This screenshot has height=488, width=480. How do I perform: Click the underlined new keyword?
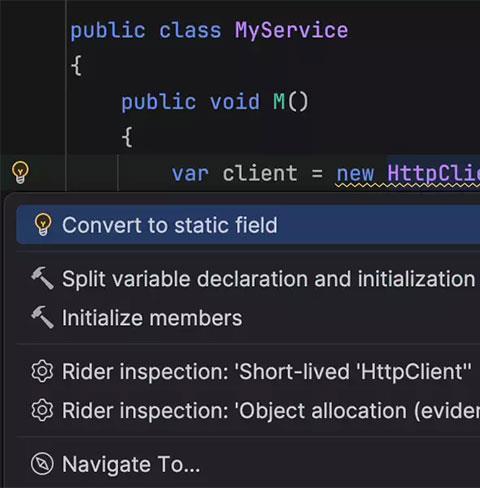pyautogui.click(x=355, y=174)
